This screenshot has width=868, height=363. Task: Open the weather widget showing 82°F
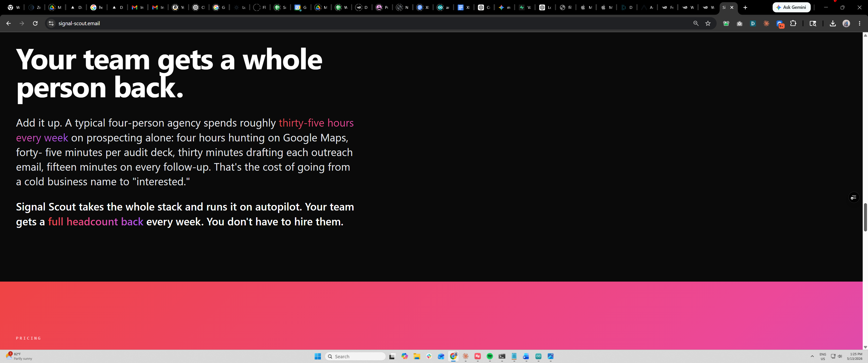[x=19, y=356]
